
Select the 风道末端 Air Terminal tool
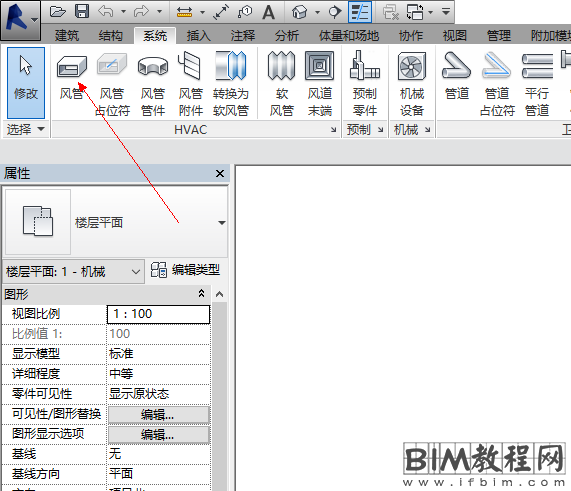click(x=320, y=84)
